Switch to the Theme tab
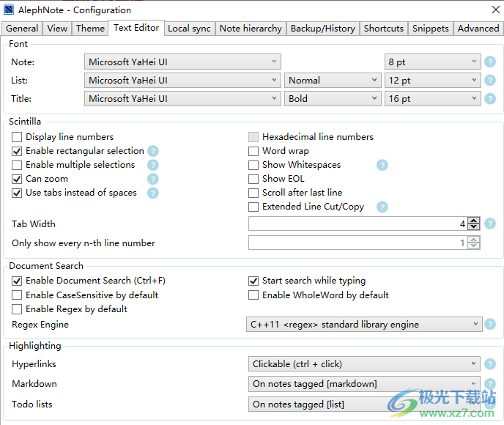This screenshot has width=504, height=425. (90, 29)
